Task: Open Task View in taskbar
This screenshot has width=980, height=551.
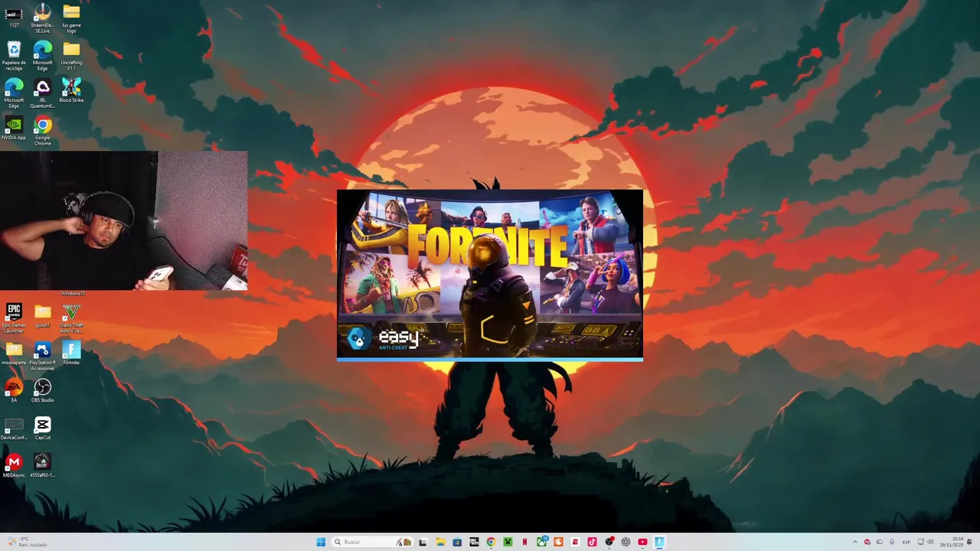Action: click(423, 542)
